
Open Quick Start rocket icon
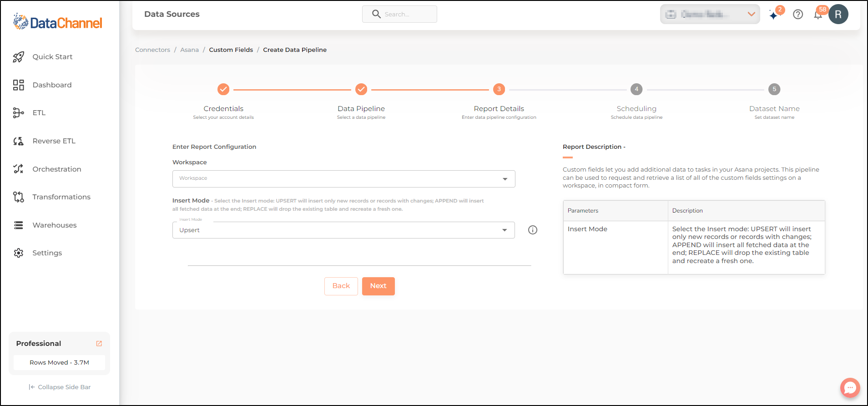tap(18, 57)
